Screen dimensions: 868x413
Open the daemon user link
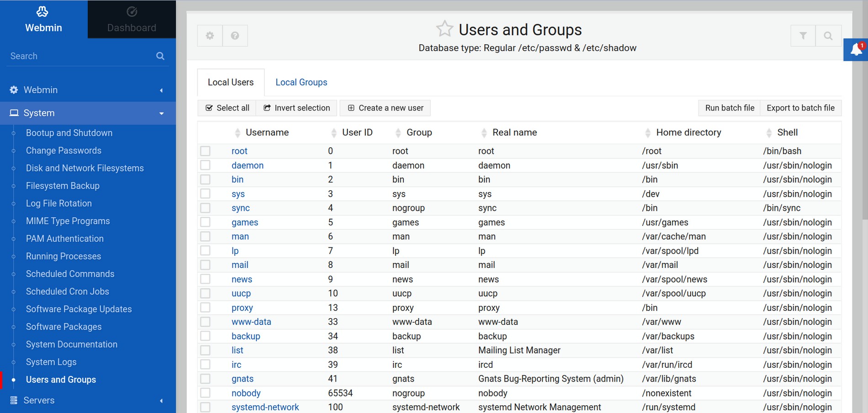coord(247,165)
